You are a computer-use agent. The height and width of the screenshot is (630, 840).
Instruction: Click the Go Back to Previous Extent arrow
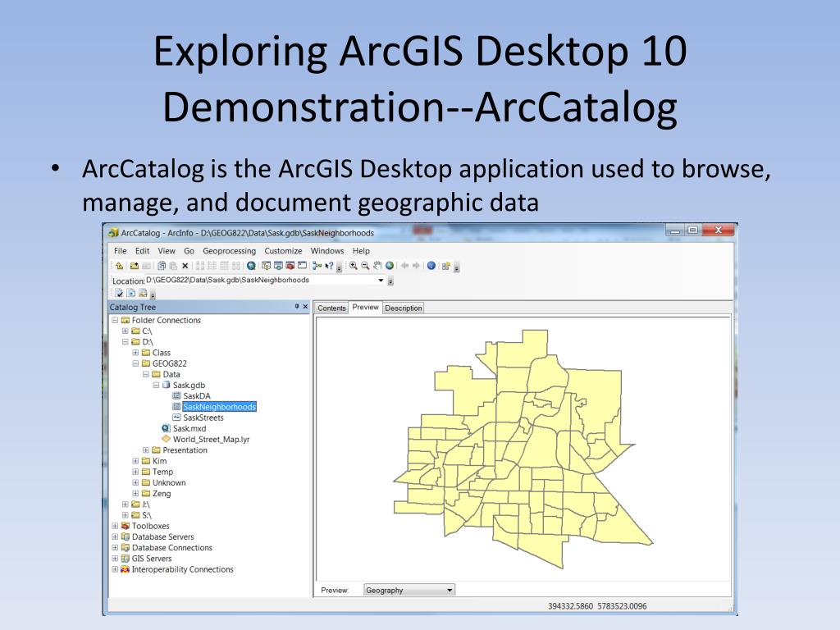[x=405, y=266]
